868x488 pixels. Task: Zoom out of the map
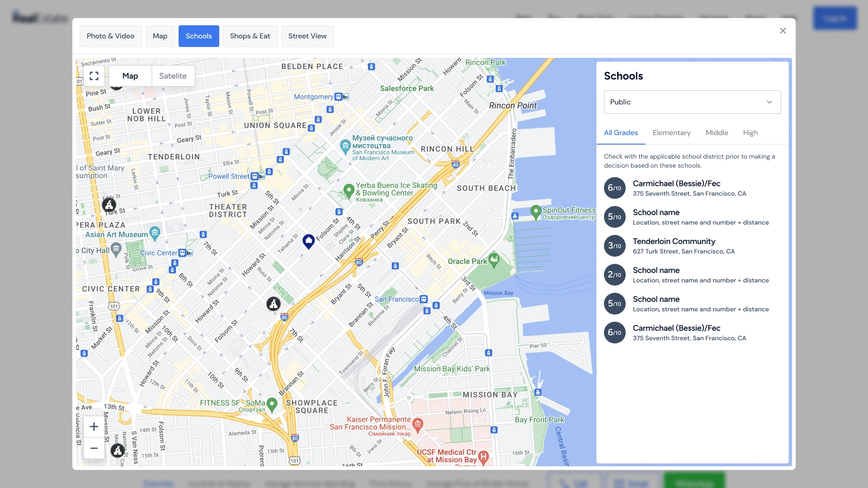click(94, 448)
